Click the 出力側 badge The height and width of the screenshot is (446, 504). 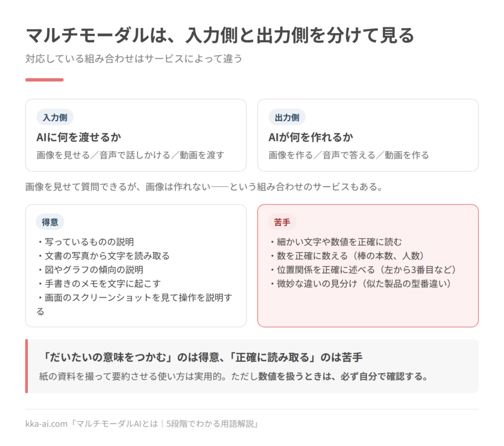click(x=287, y=118)
